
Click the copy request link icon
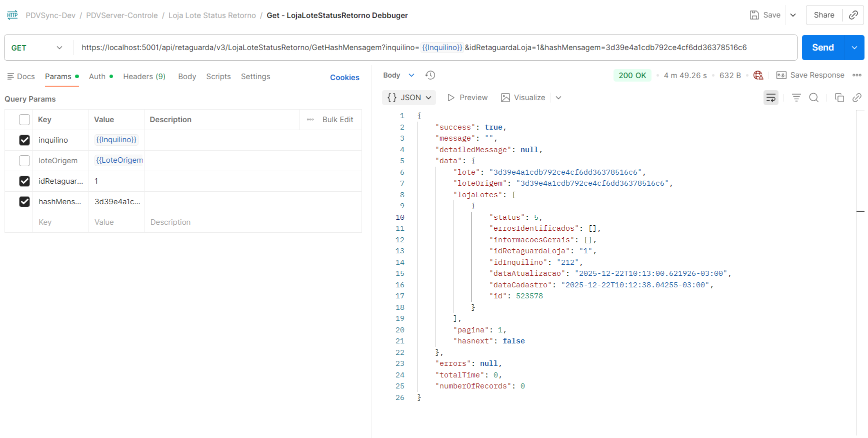(853, 15)
